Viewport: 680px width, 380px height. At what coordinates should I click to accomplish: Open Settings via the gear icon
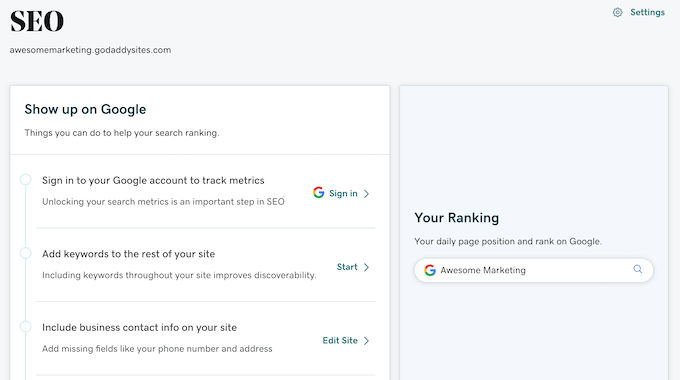(x=618, y=13)
